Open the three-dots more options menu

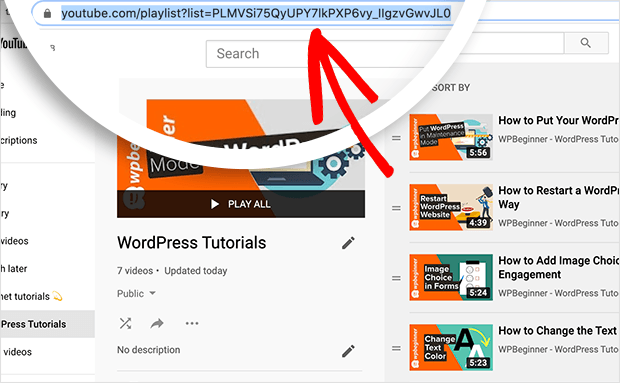[x=192, y=323]
